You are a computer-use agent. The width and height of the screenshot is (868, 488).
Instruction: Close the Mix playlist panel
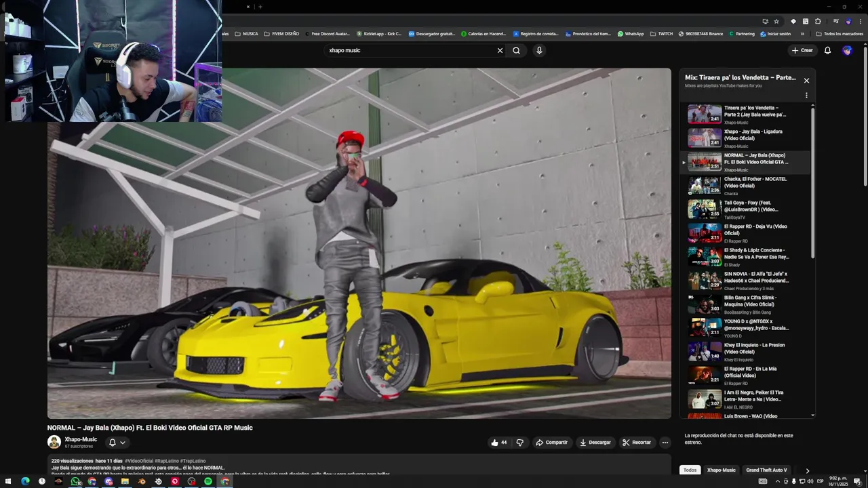(806, 81)
